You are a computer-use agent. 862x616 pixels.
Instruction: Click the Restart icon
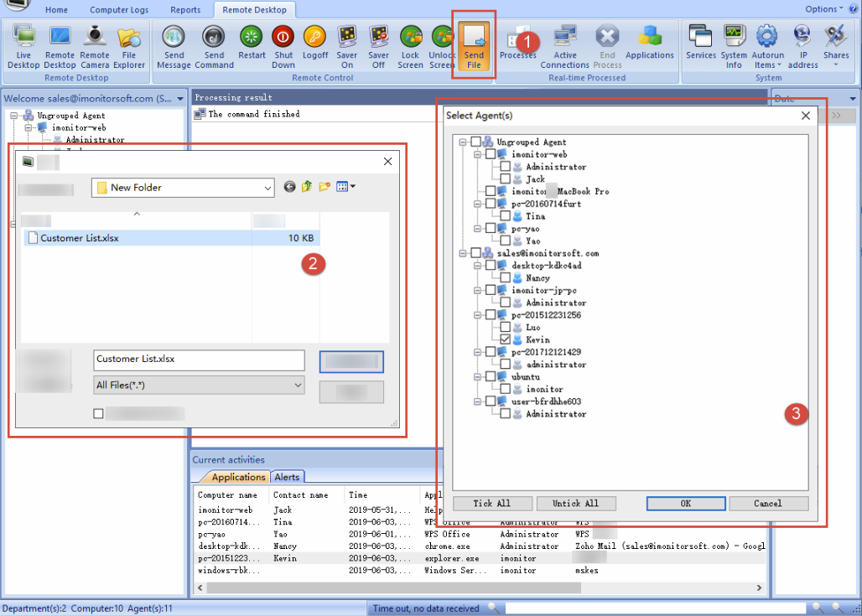tap(252, 42)
